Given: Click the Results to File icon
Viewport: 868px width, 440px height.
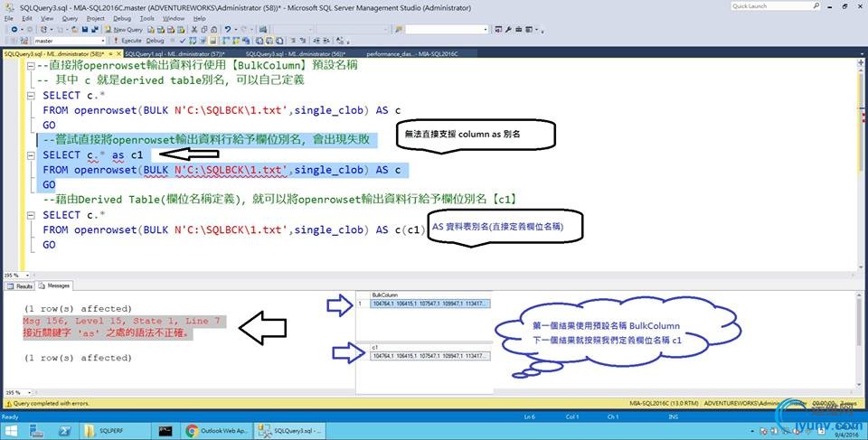Looking at the screenshot, I should [x=279, y=41].
